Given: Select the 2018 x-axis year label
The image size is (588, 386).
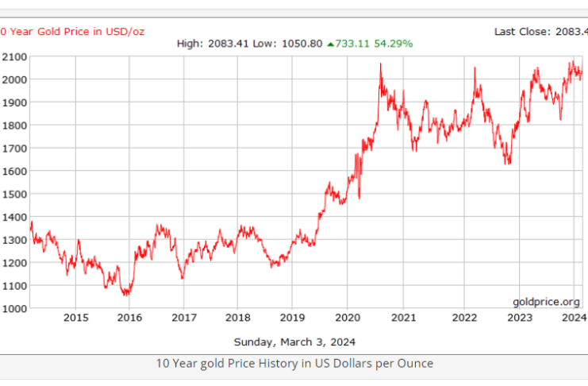Looking at the screenshot, I should [x=238, y=318].
